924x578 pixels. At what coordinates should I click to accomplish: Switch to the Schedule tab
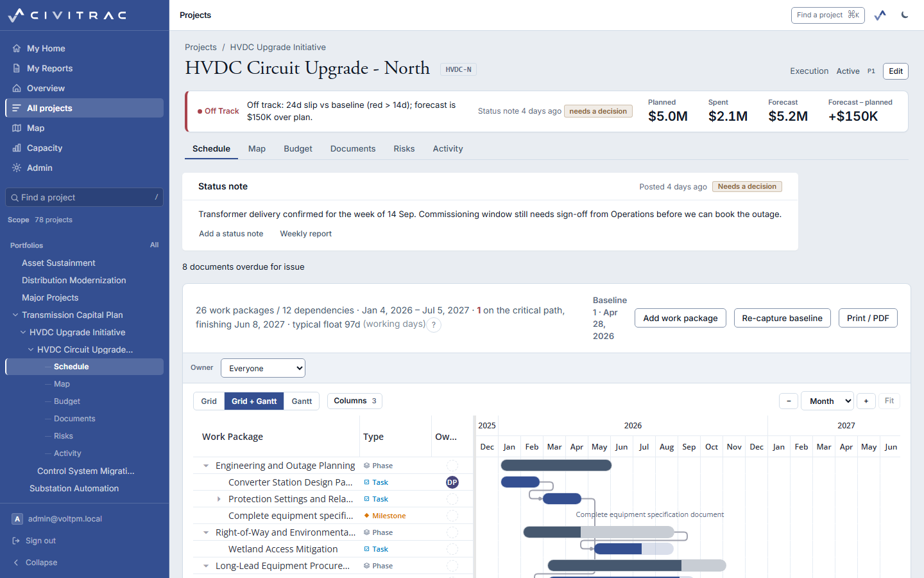[211, 148]
